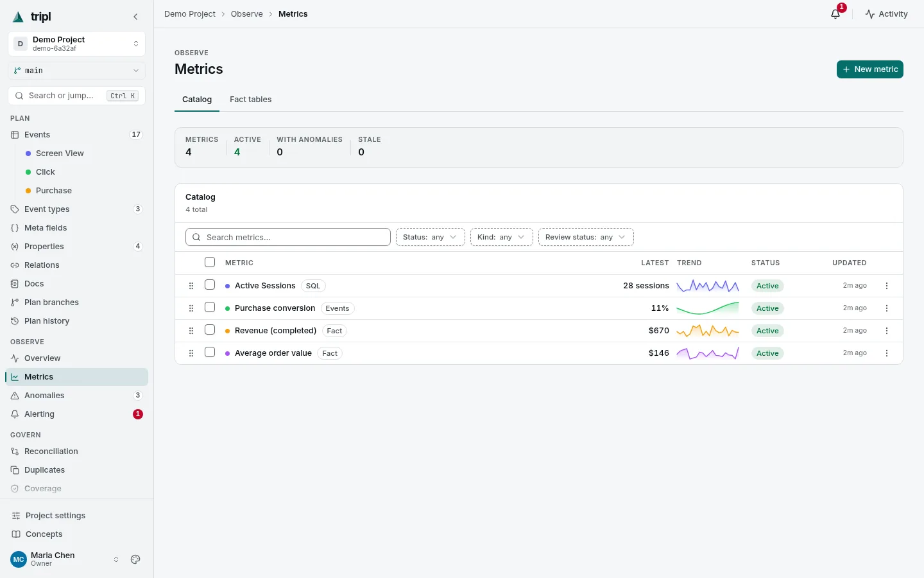Open the main branch selector
The height and width of the screenshot is (578, 924).
click(76, 71)
